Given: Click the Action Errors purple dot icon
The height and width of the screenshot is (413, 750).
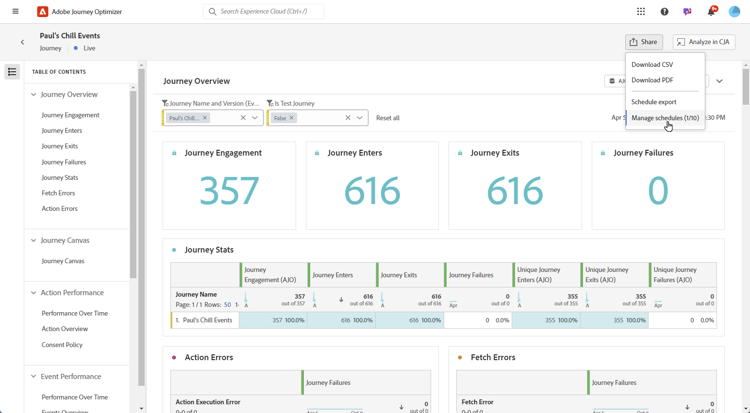Looking at the screenshot, I should [x=174, y=357].
